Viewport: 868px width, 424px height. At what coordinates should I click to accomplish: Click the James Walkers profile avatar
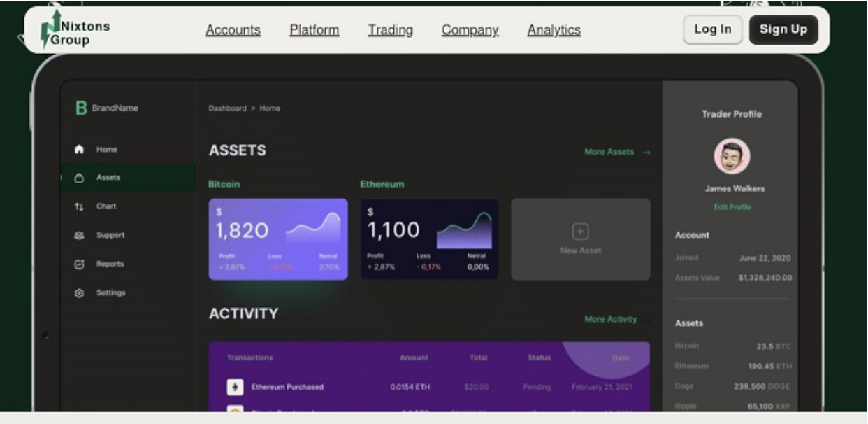click(732, 156)
